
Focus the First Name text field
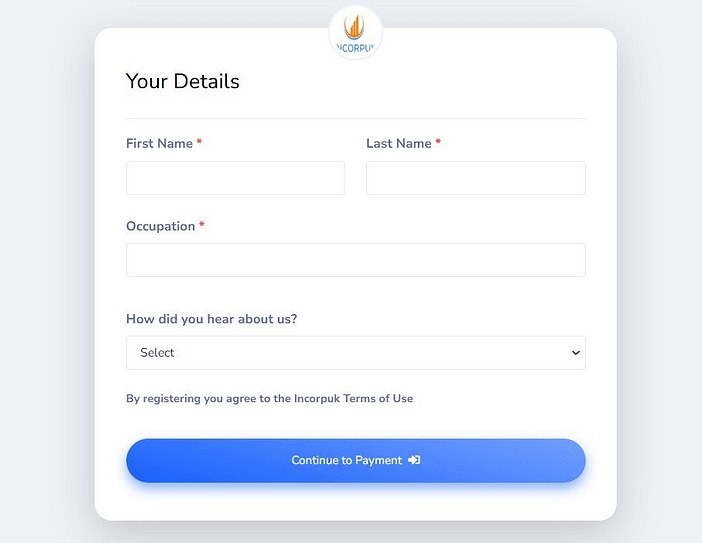point(235,178)
